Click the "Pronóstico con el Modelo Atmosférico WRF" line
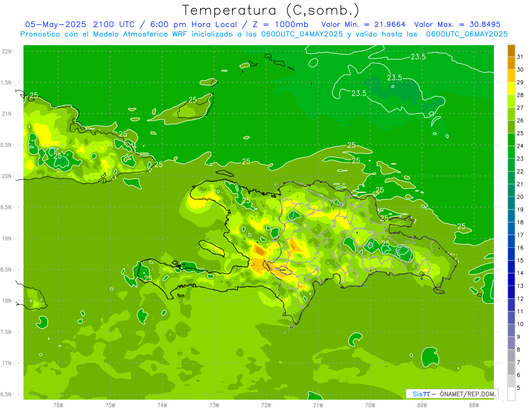This screenshot has width=532, height=411. [105, 34]
